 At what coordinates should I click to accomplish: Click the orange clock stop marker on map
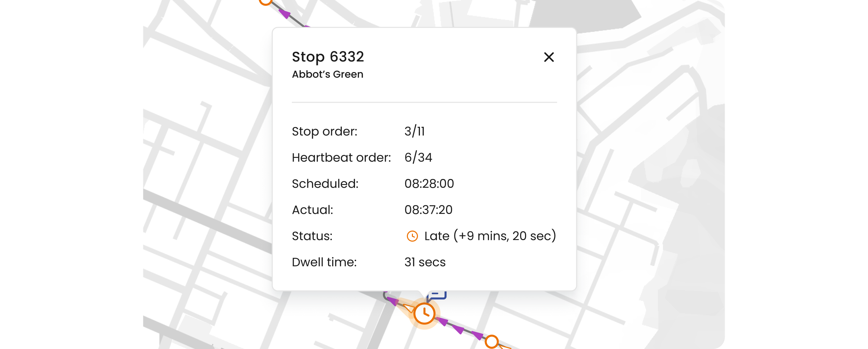424,313
